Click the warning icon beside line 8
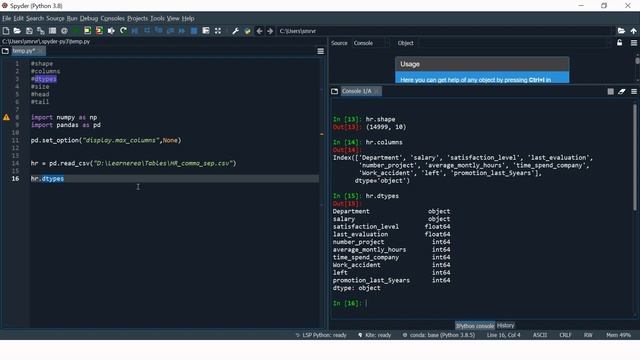This screenshot has height=360, width=640. (x=7, y=117)
